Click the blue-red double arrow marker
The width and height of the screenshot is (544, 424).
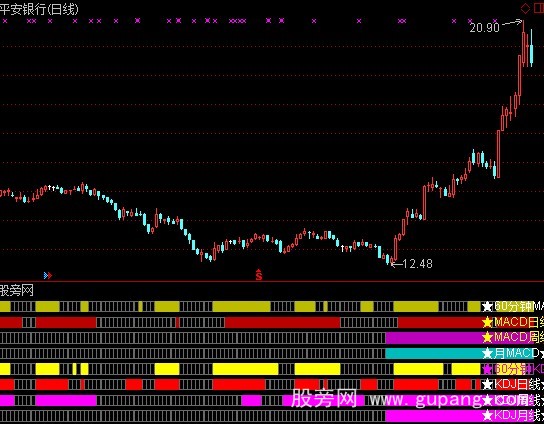[48, 275]
